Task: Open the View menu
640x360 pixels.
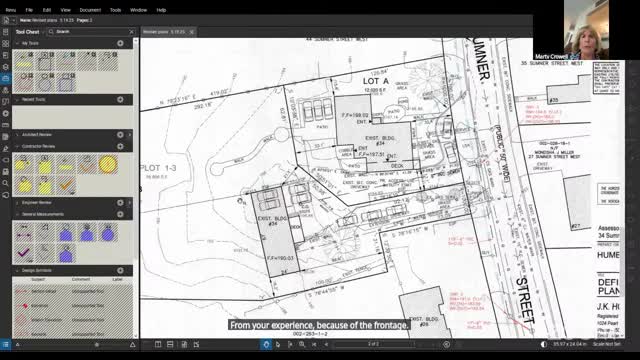Action: [65, 10]
